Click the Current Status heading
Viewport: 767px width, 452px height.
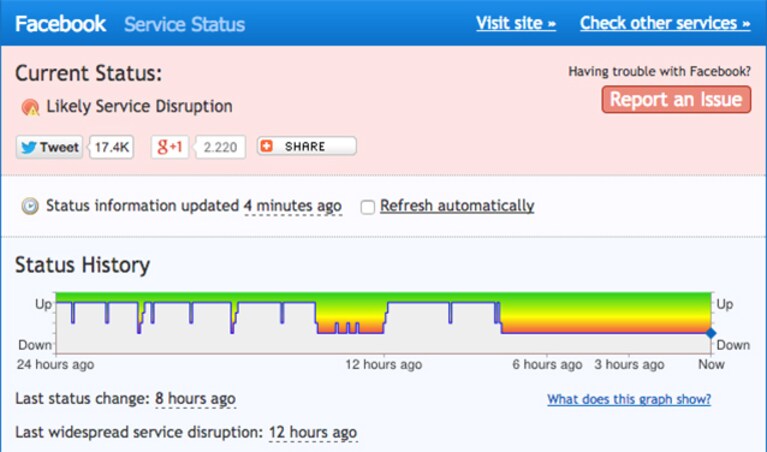click(89, 73)
